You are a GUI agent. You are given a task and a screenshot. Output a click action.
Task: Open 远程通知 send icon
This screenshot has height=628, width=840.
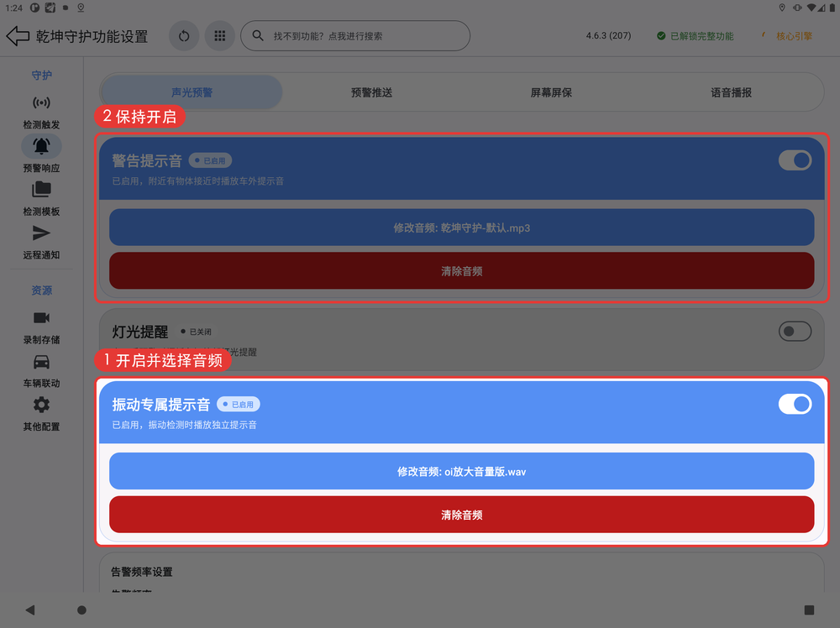[41, 233]
